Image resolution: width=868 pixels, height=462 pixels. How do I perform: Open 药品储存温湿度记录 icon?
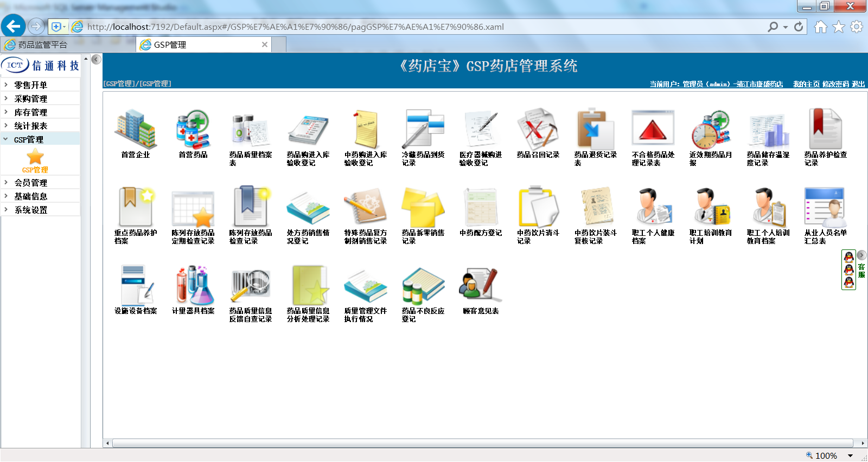click(x=768, y=130)
